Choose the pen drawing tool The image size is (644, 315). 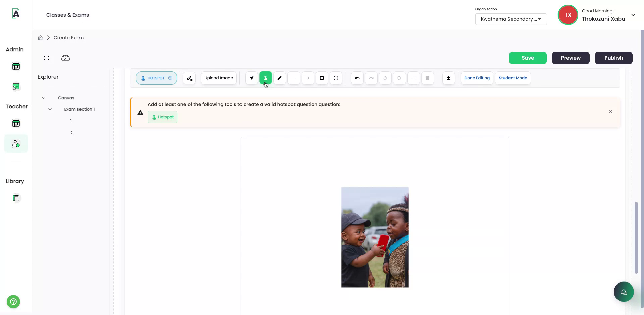[279, 78]
